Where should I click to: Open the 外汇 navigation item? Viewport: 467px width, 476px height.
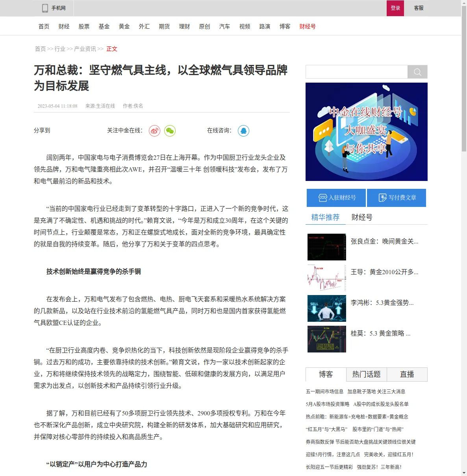tap(145, 26)
